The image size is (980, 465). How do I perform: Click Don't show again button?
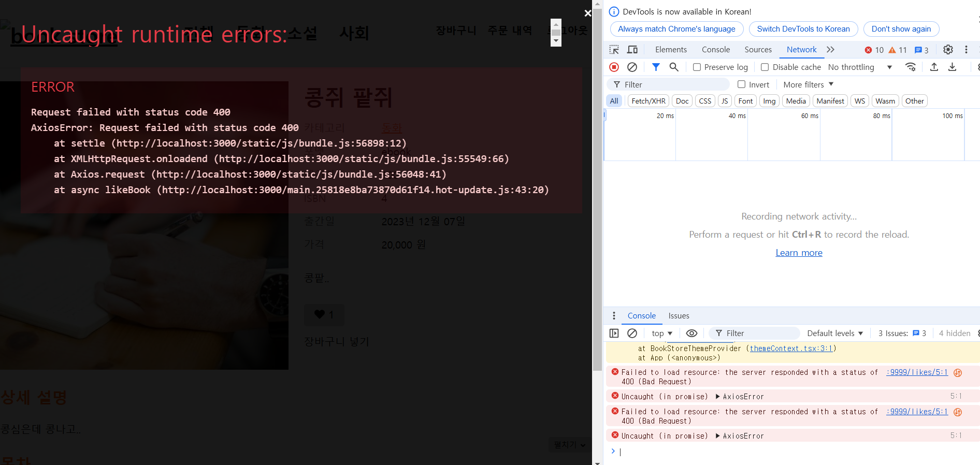click(901, 29)
